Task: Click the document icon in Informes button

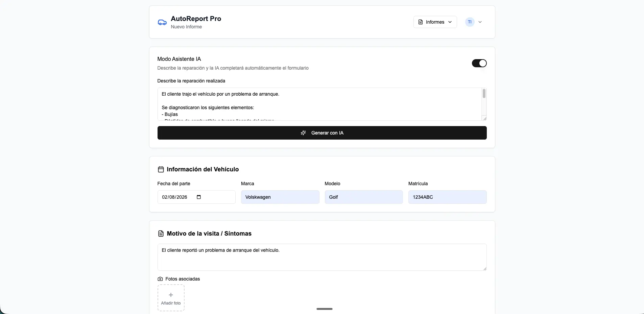Action: [421, 22]
